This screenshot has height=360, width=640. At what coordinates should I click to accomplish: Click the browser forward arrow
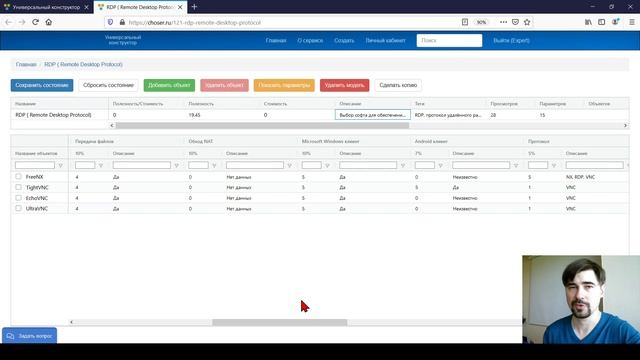tap(22, 22)
